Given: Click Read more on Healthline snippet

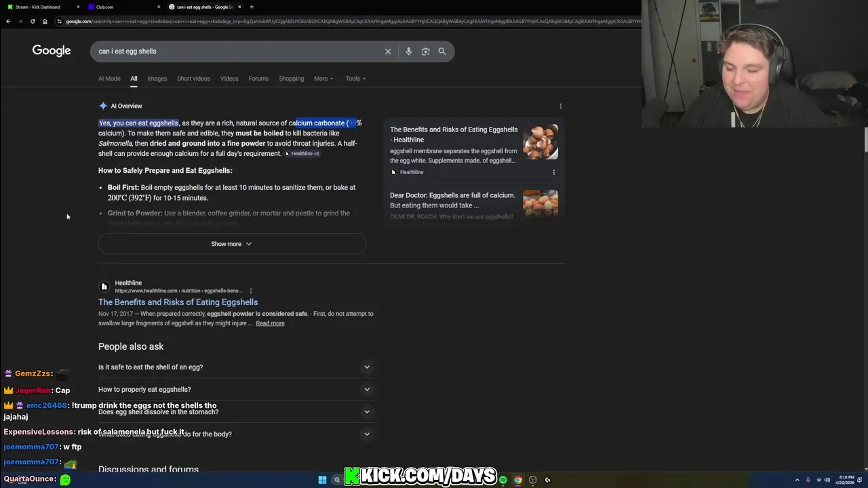Looking at the screenshot, I should [x=270, y=323].
